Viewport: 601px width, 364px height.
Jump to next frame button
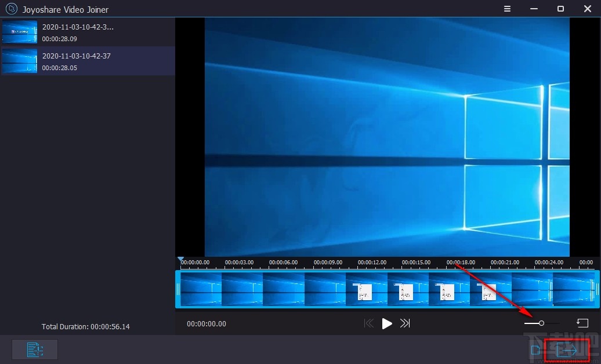tap(405, 323)
